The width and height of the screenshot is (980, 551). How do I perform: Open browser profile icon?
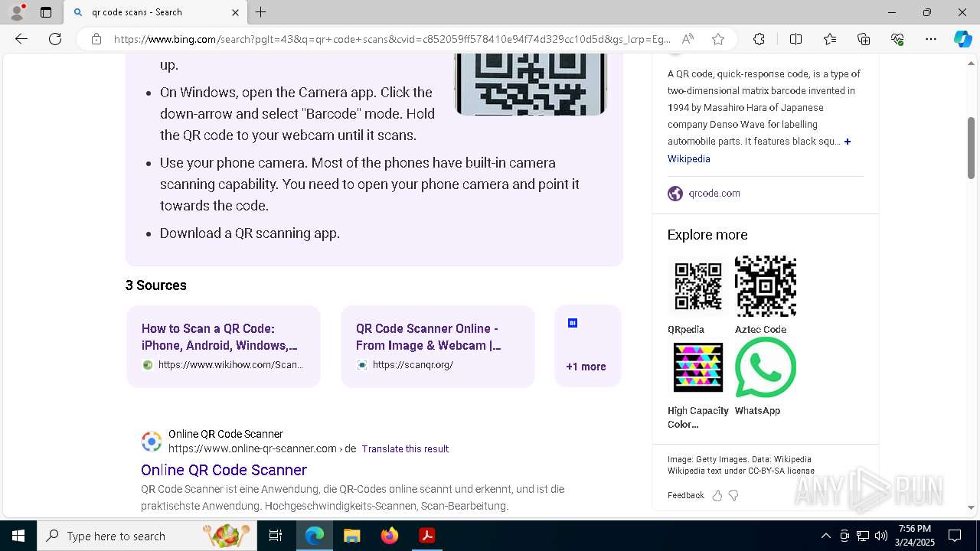coord(17,12)
